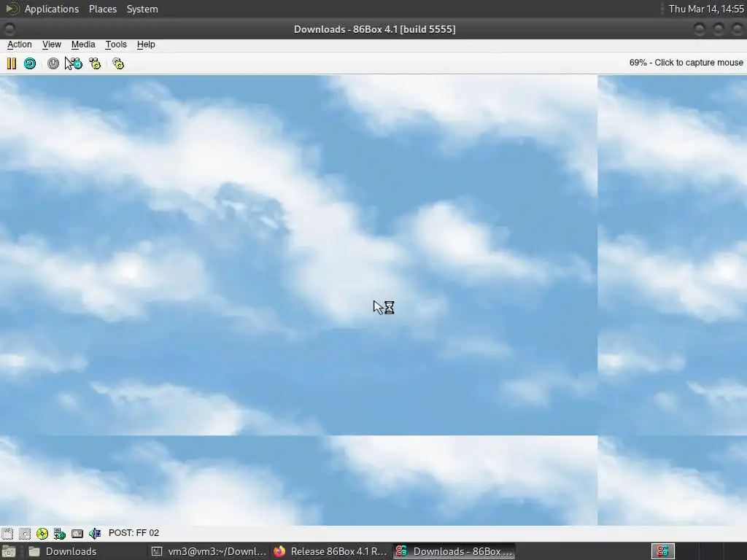Image resolution: width=747 pixels, height=560 pixels.
Task: Click the hard disk status bar icon
Action: coord(77,533)
